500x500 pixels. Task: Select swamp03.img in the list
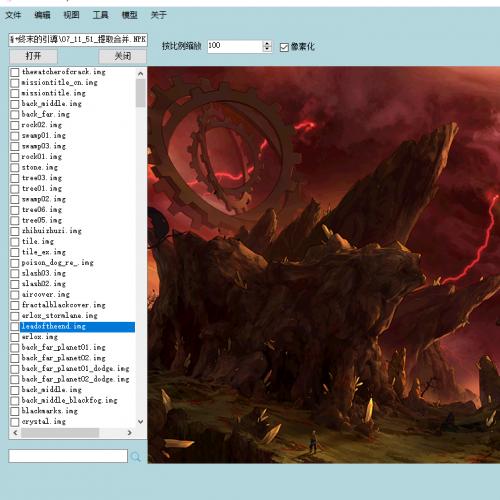tap(44, 146)
